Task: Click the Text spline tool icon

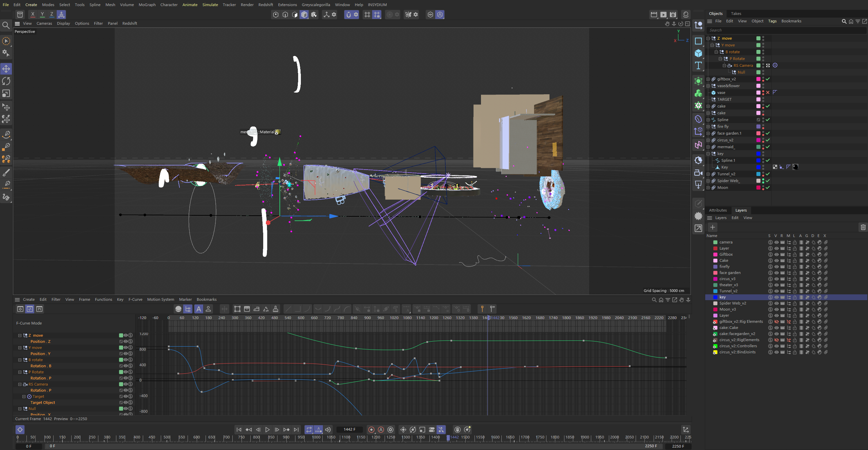Action: [698, 65]
